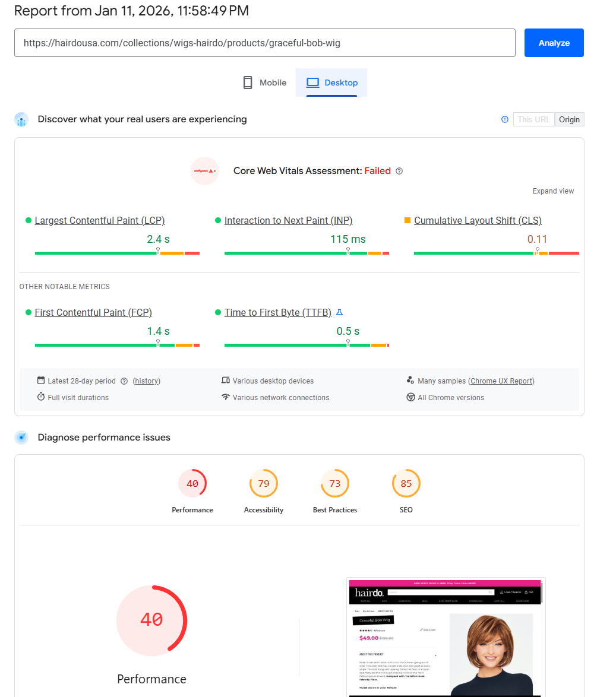Click the wifi icon by network connections
616x697 pixels.
click(x=226, y=397)
